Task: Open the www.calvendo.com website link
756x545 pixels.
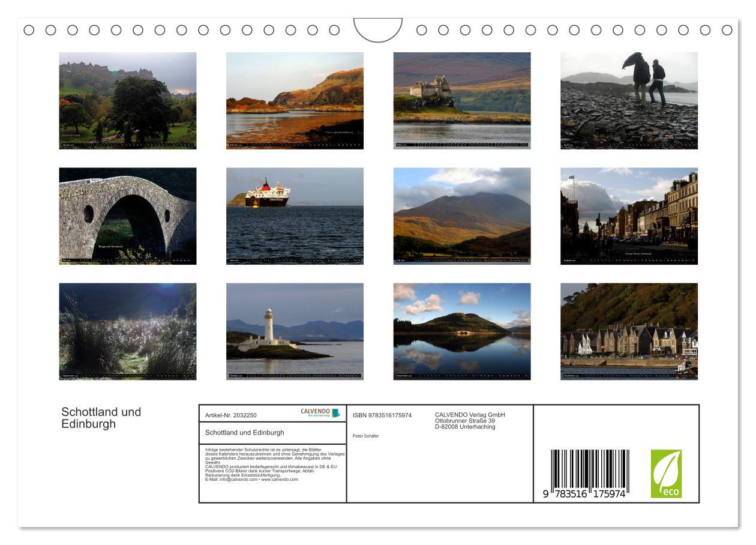Action: (x=280, y=480)
